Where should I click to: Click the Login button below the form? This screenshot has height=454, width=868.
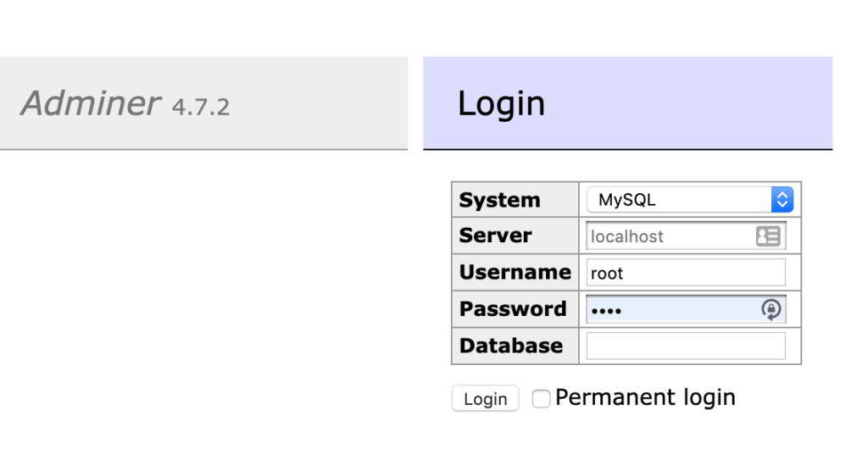point(485,398)
